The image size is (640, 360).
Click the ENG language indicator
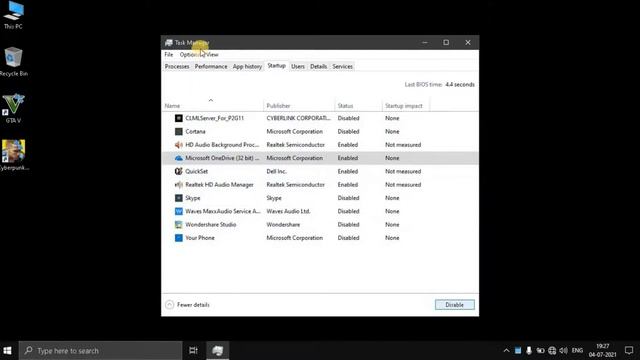(577, 351)
